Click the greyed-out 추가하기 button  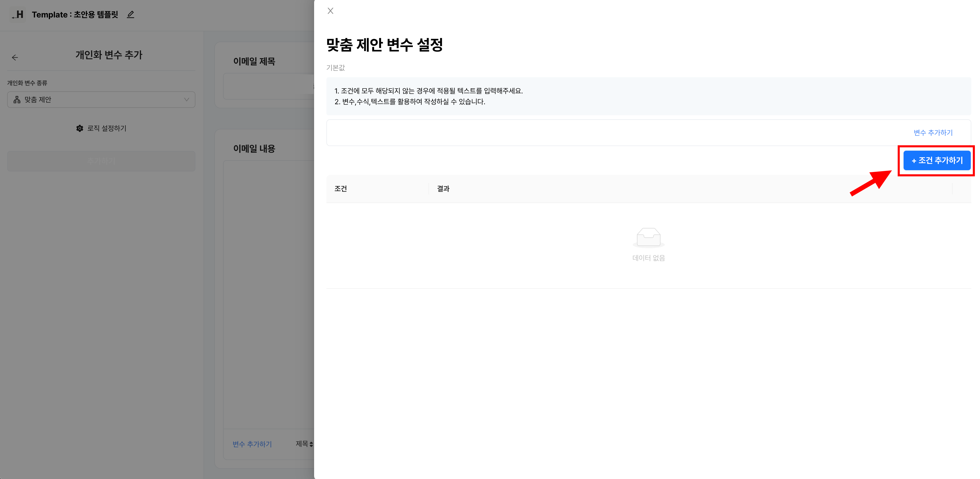(101, 161)
